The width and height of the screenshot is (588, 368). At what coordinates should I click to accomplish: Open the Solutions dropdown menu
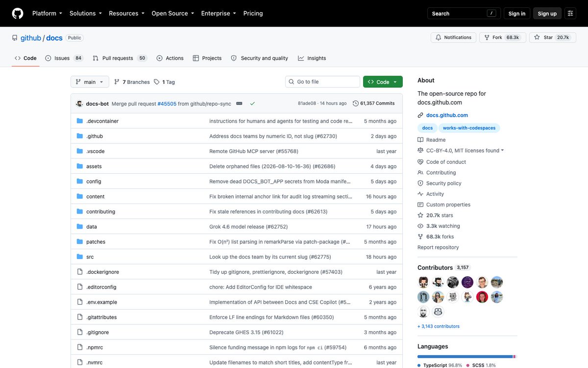click(x=86, y=13)
